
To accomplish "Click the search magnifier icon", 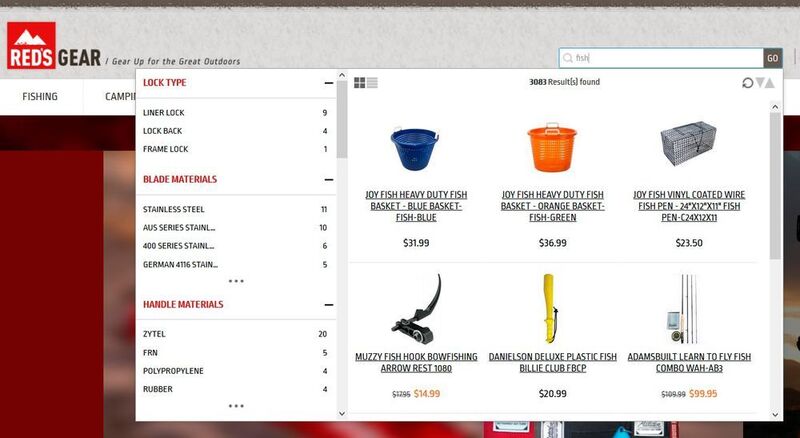I will click(x=567, y=58).
